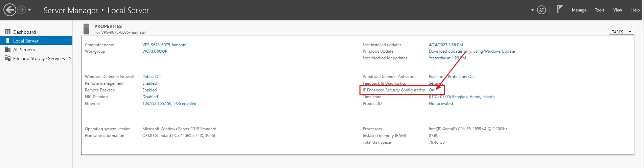Open the dropdown arrow beside the refresh icon
Viewport: 644px width, 168px height.
[x=532, y=10]
